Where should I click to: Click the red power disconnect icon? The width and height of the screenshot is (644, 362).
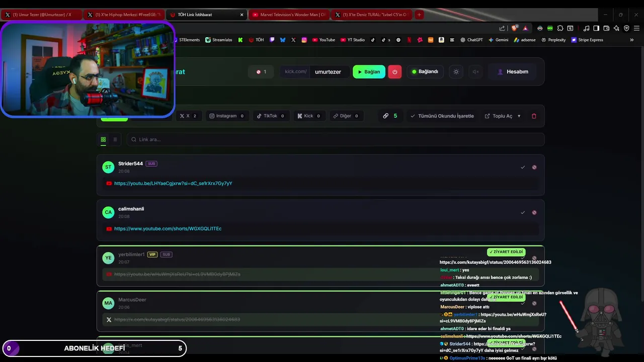click(x=394, y=72)
